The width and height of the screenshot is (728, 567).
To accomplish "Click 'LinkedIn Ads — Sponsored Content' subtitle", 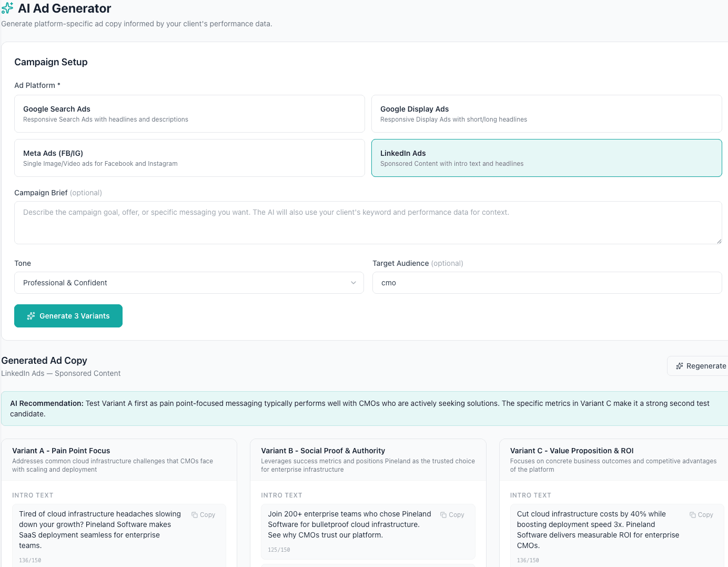I will click(x=61, y=373).
